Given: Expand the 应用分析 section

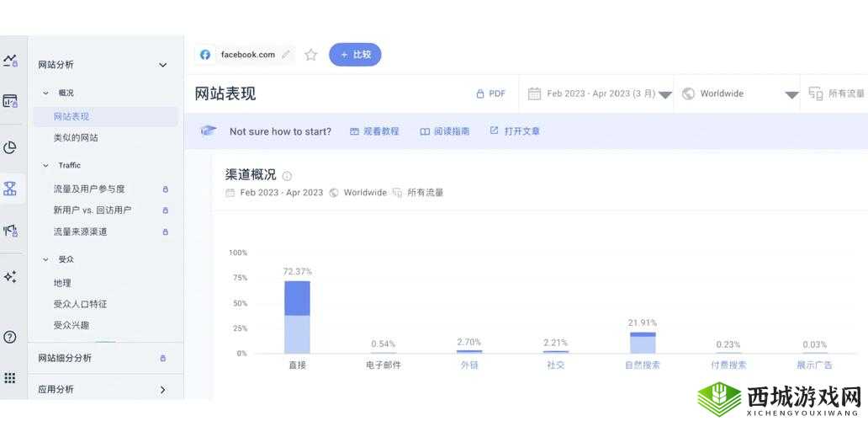Looking at the screenshot, I should pos(162,390).
